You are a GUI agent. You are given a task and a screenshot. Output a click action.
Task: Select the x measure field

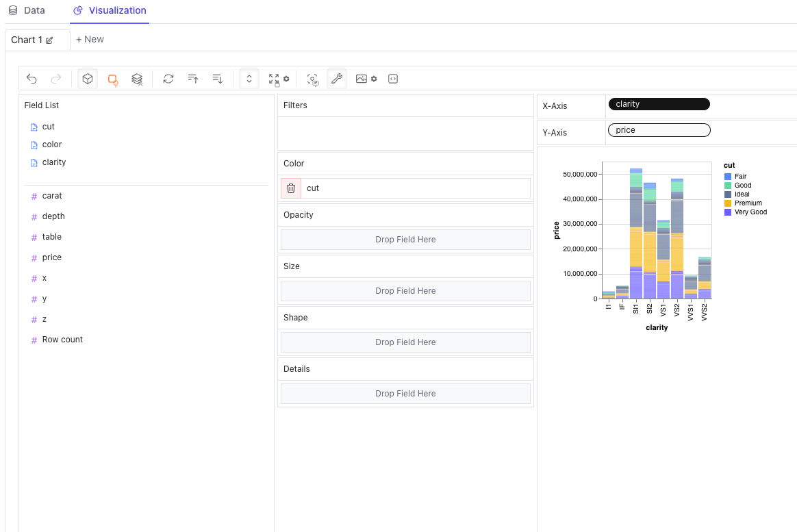45,278
